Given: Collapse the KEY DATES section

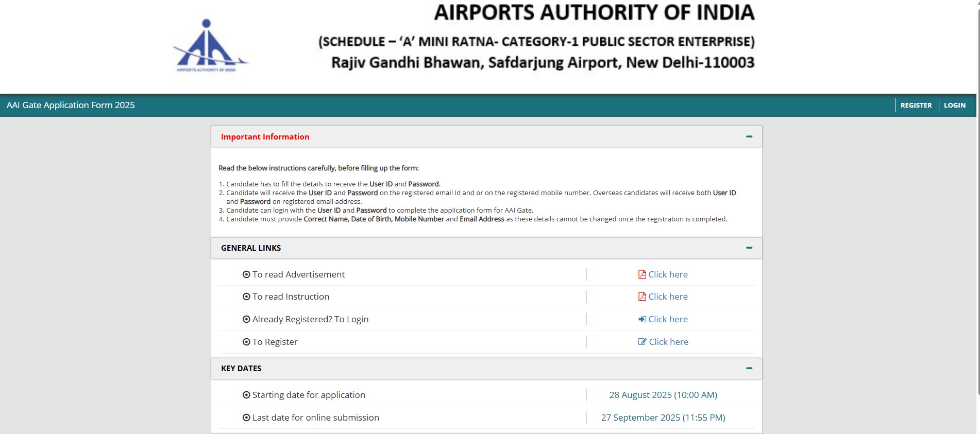Looking at the screenshot, I should coord(749,368).
